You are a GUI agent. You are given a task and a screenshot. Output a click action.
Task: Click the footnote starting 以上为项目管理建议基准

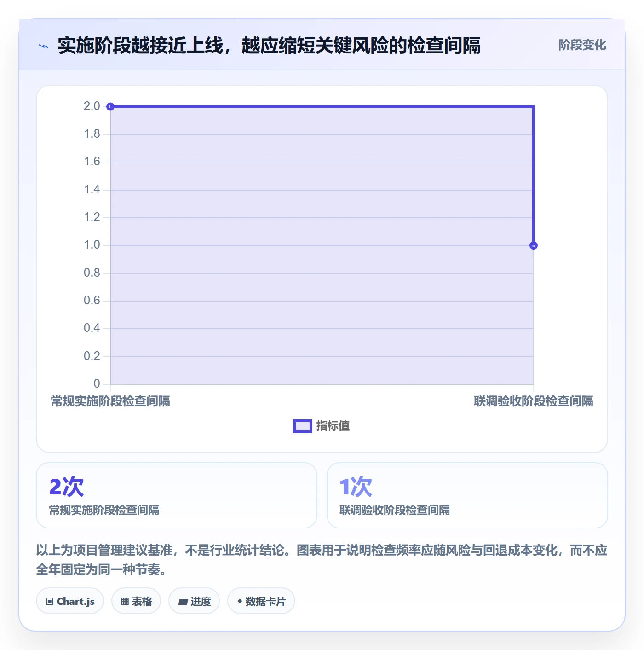[322, 560]
